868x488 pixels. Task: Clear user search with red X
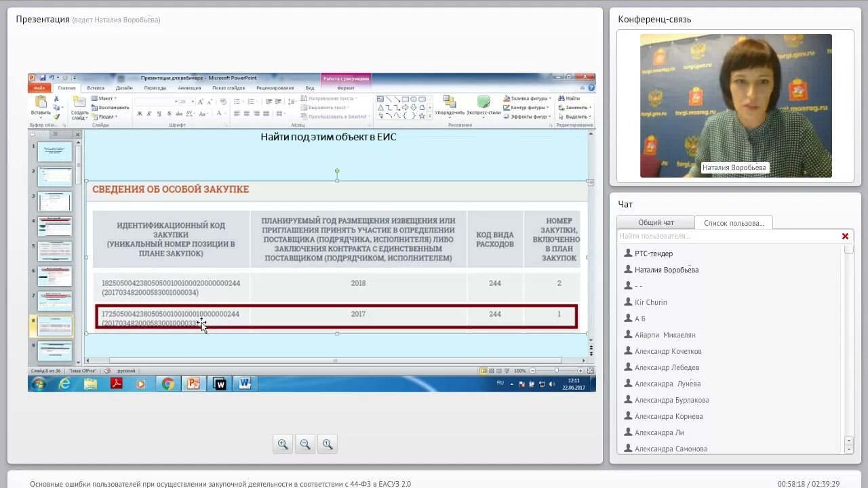click(x=845, y=237)
